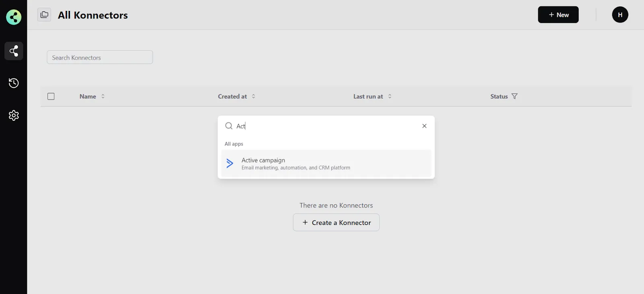Open the settings gear in sidebar
This screenshot has width=644, height=294.
pyautogui.click(x=14, y=116)
